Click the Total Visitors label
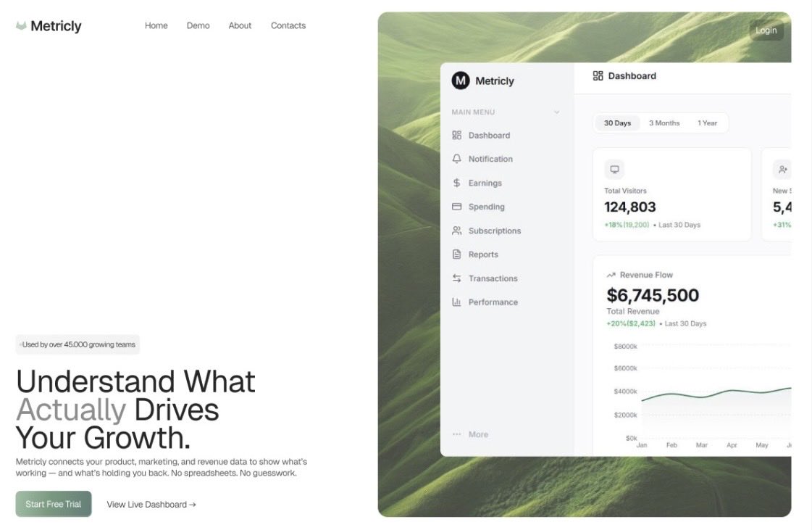The height and width of the screenshot is (530, 812). (x=625, y=191)
